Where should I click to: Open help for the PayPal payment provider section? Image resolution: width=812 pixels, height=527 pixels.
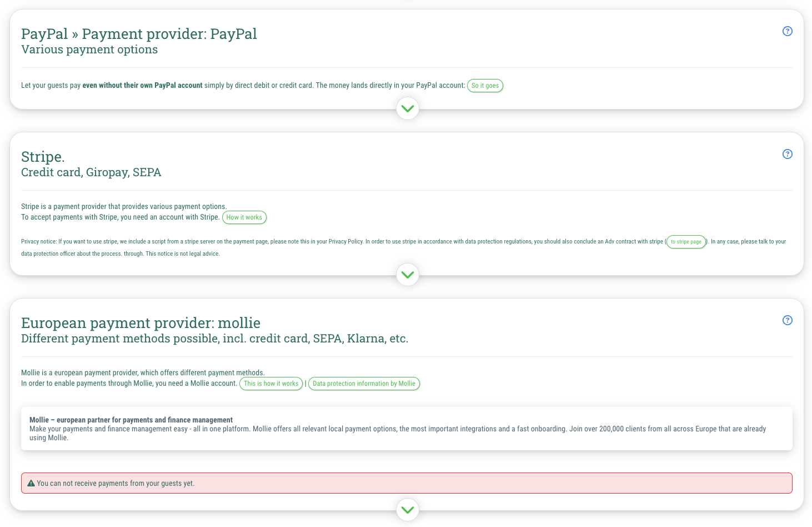[x=787, y=31]
